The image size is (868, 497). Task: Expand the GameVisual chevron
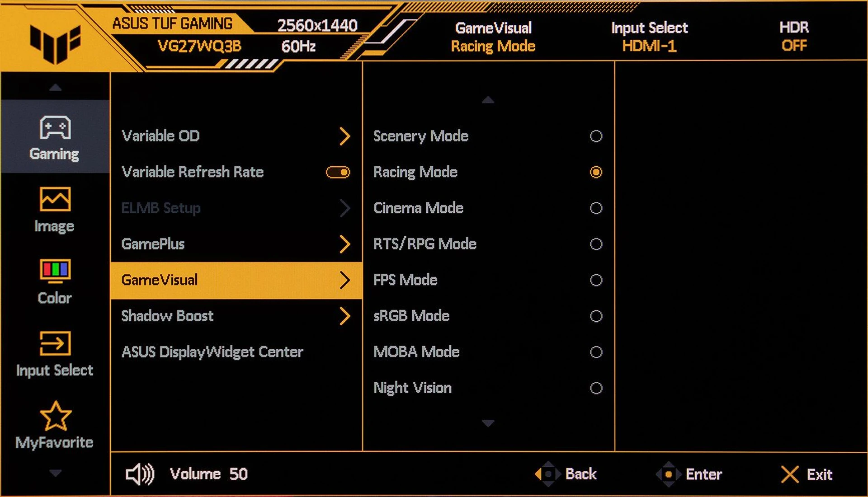tap(345, 280)
